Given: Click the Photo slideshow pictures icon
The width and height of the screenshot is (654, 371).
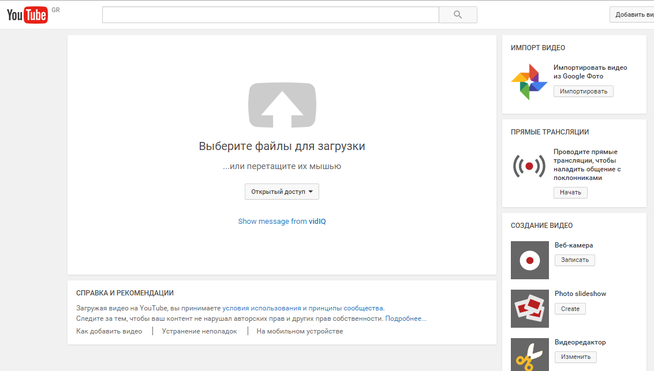Looking at the screenshot, I should 530,309.
